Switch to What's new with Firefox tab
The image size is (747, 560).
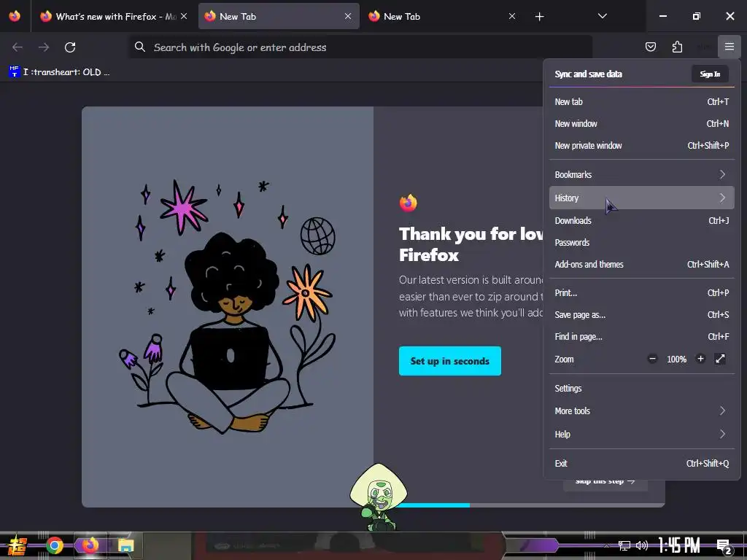pos(114,16)
